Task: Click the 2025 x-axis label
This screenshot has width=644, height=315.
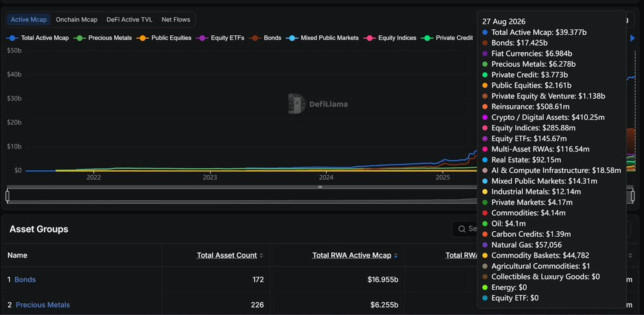Action: click(443, 177)
